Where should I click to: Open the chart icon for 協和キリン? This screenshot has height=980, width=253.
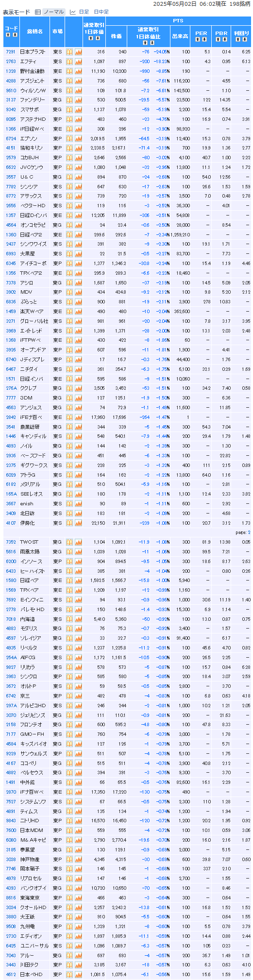coord(78,148)
